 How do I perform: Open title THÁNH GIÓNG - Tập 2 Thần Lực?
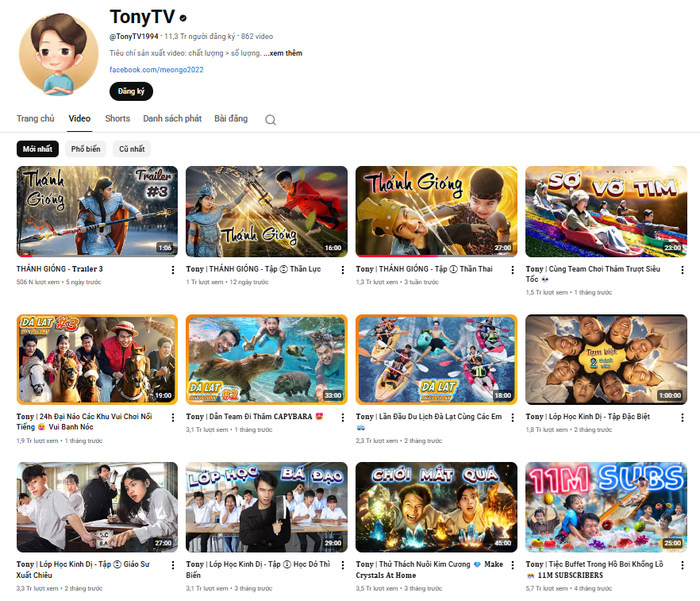[x=253, y=269]
